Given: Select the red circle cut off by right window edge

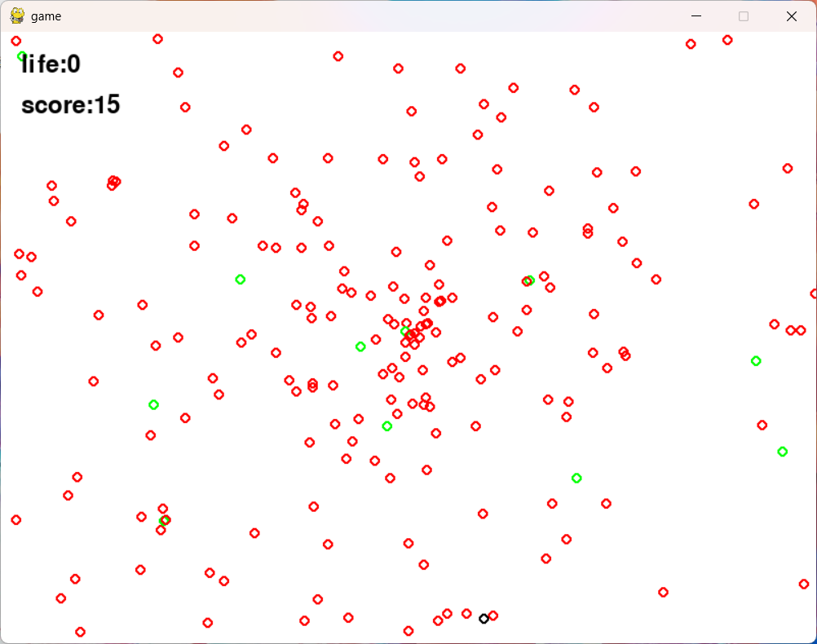Looking at the screenshot, I should (814, 293).
